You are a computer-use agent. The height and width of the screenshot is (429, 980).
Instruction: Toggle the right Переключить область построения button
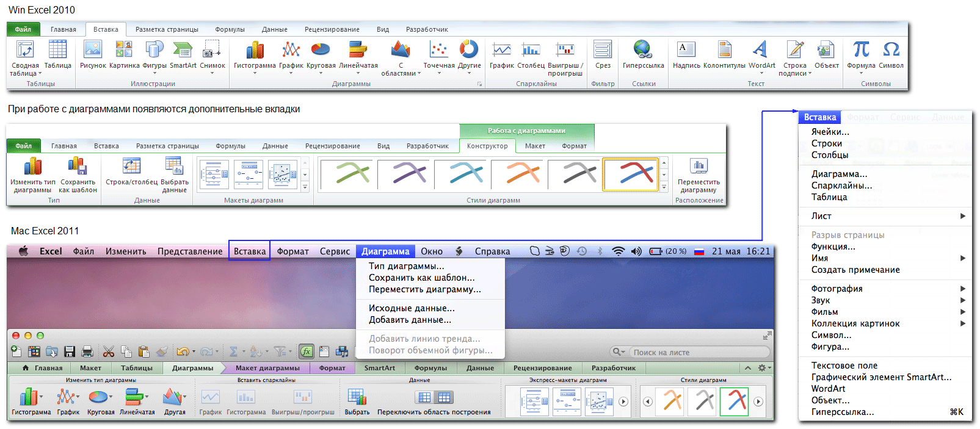(x=444, y=397)
